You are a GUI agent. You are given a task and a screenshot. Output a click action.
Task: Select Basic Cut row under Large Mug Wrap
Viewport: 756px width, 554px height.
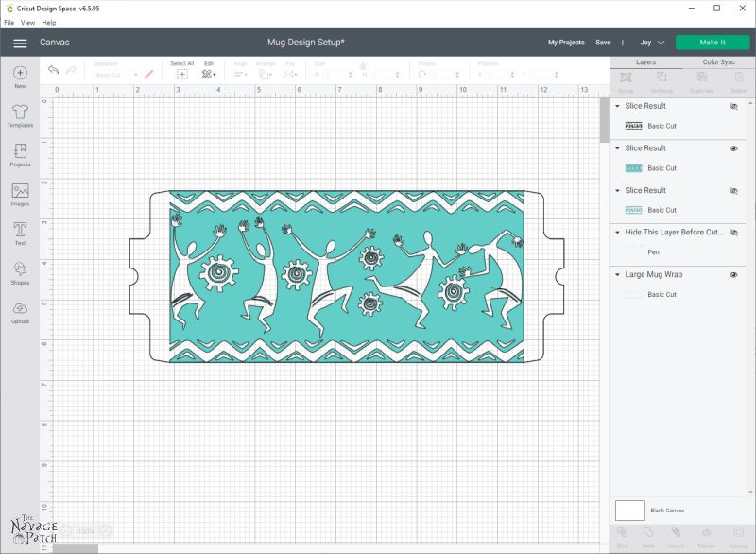click(x=678, y=295)
